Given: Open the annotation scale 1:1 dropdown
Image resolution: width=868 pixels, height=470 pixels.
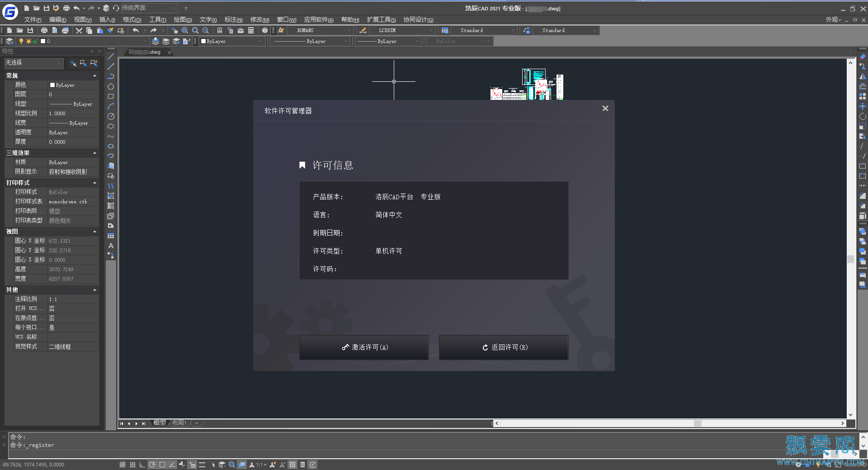Looking at the screenshot, I should point(261,465).
